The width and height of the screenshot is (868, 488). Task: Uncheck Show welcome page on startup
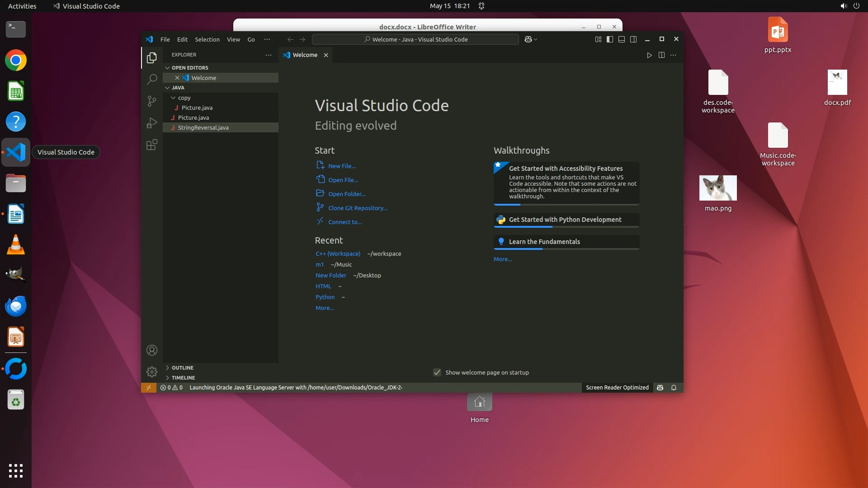point(437,372)
